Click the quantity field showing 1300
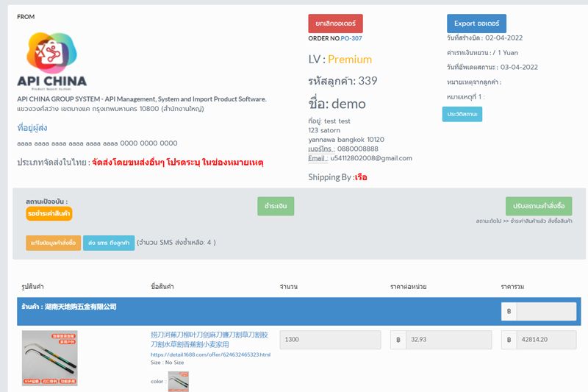588x392 pixels. (x=330, y=340)
